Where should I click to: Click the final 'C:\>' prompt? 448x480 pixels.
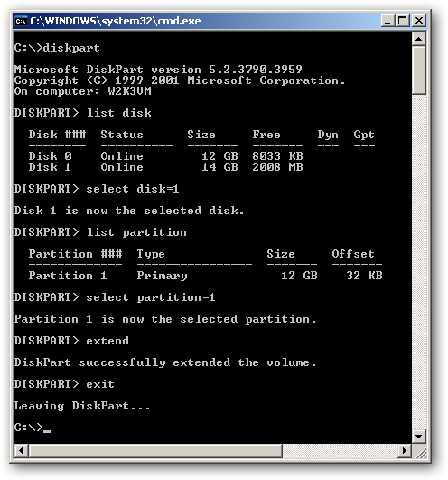(28, 428)
